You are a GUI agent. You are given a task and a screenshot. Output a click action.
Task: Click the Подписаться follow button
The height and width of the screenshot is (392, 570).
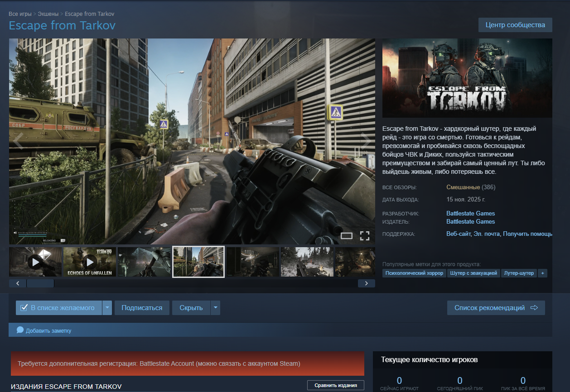tap(142, 308)
